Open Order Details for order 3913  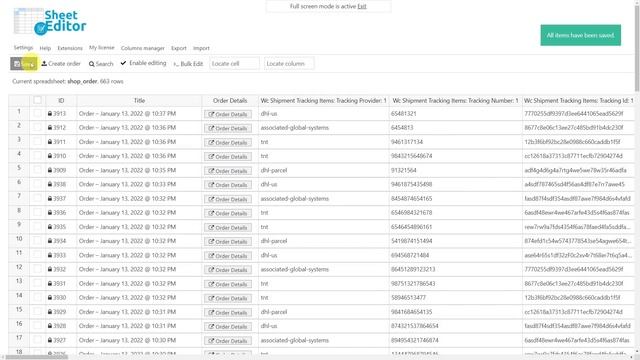coord(228,114)
